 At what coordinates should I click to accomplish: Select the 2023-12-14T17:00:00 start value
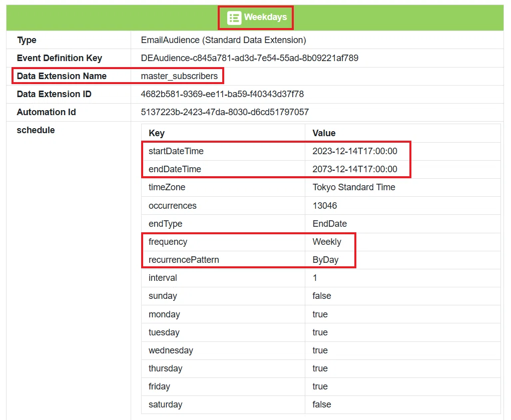(x=355, y=151)
